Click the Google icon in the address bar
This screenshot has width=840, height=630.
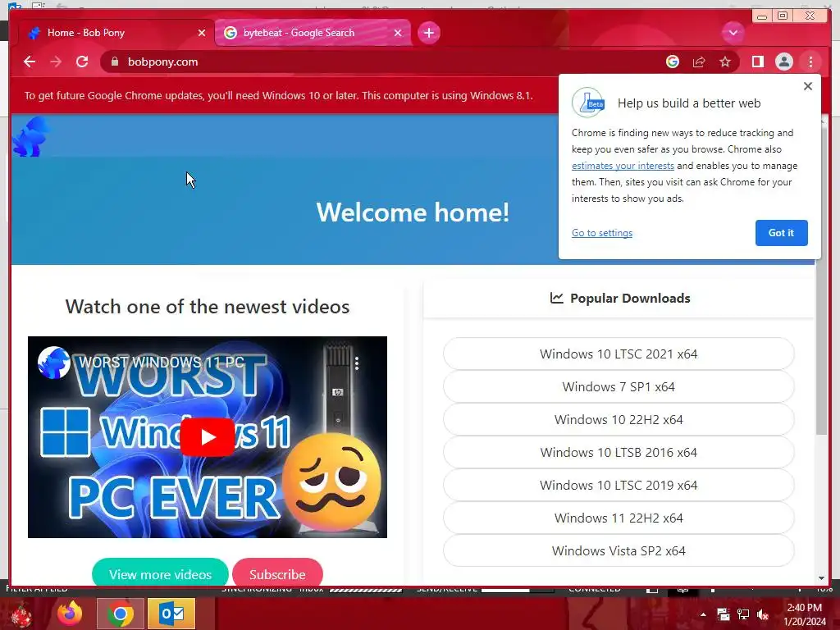click(x=673, y=62)
